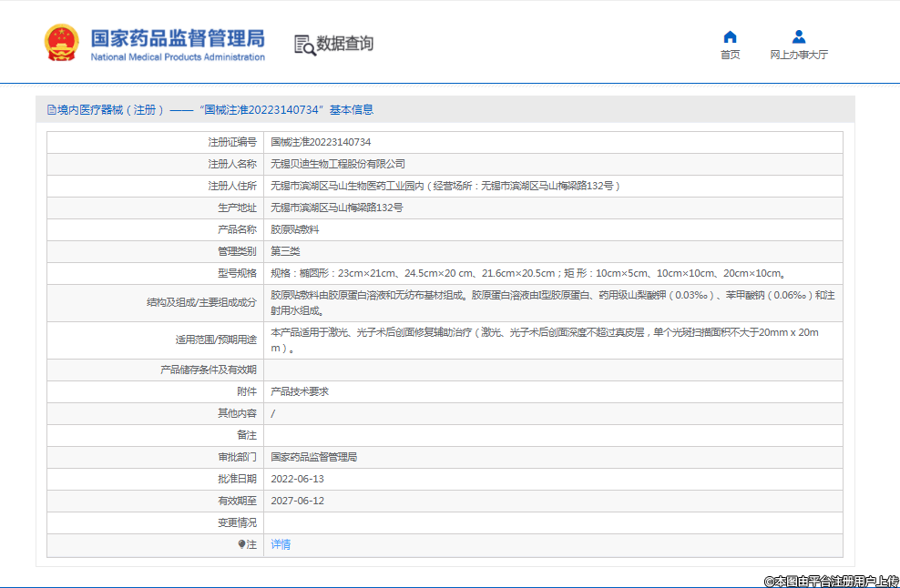This screenshot has width=900, height=588.
Task: Click the national emblem logo
Action: [x=62, y=43]
